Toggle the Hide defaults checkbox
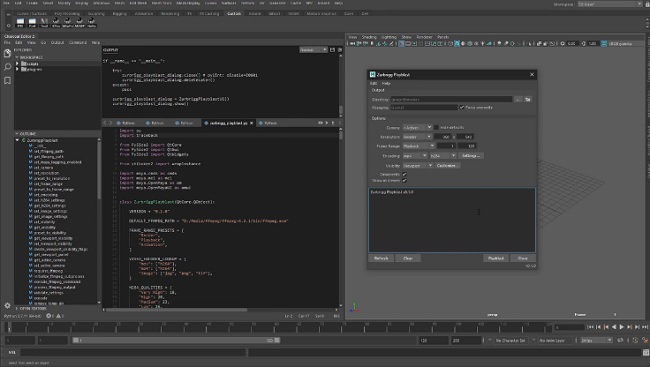The width and height of the screenshot is (650, 367). [x=436, y=127]
